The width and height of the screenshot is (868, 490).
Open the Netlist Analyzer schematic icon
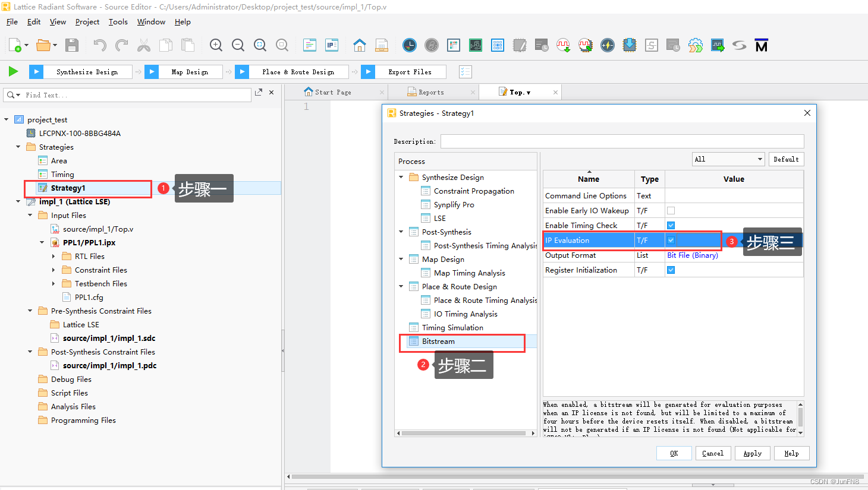point(476,45)
